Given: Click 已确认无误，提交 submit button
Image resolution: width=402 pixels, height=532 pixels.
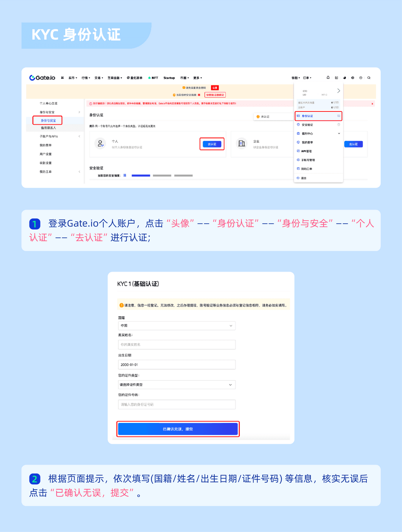Looking at the screenshot, I should pyautogui.click(x=178, y=429).
